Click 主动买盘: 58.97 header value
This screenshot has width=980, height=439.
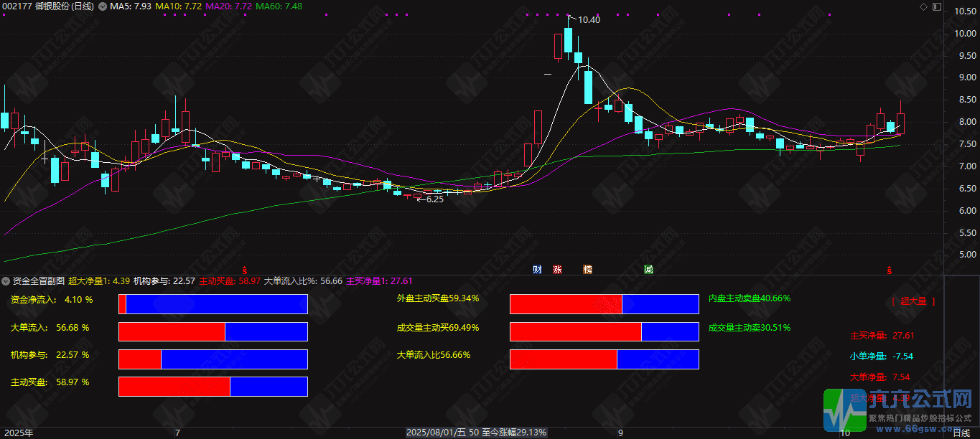point(230,280)
